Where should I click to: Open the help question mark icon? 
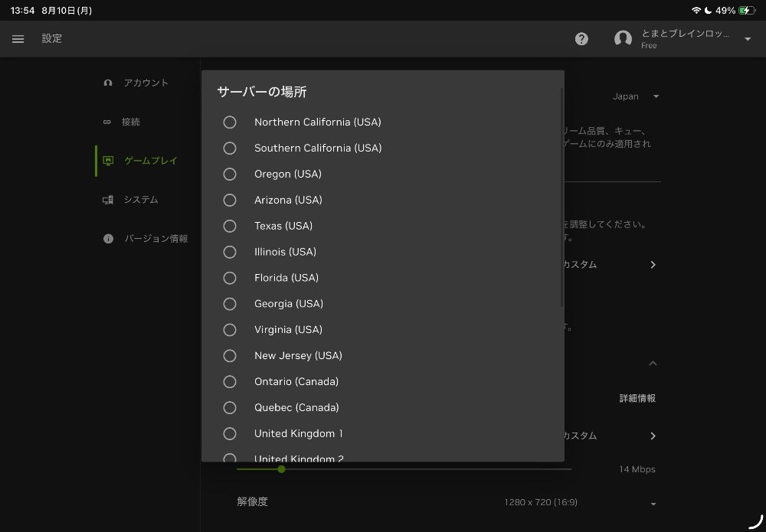(581, 39)
